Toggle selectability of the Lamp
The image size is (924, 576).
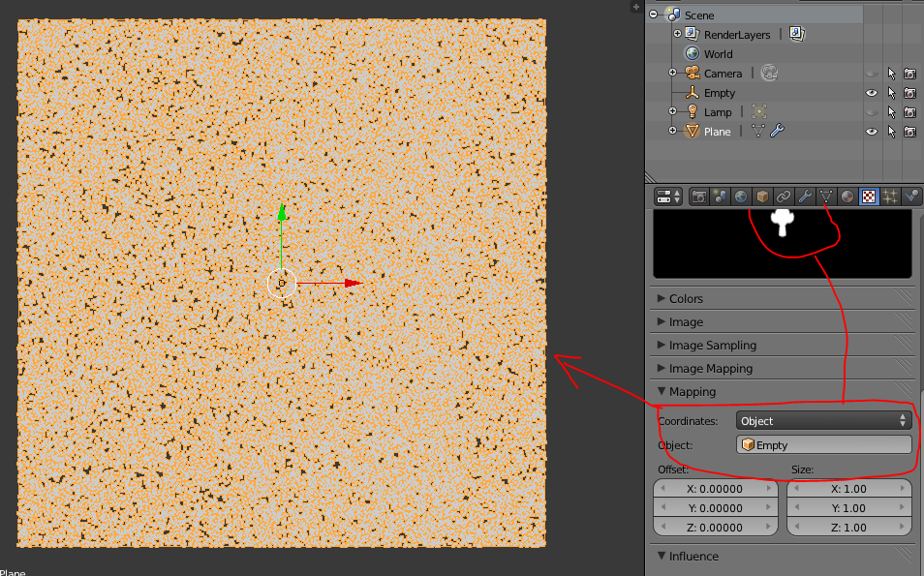pos(892,112)
